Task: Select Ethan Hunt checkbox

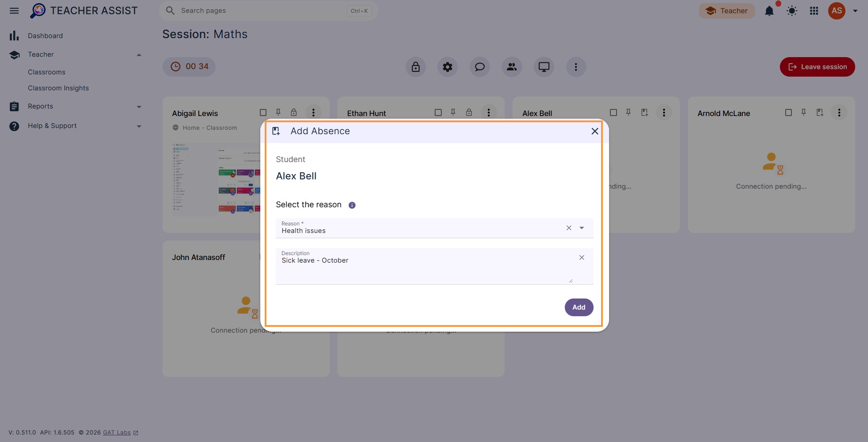Action: 438,112
